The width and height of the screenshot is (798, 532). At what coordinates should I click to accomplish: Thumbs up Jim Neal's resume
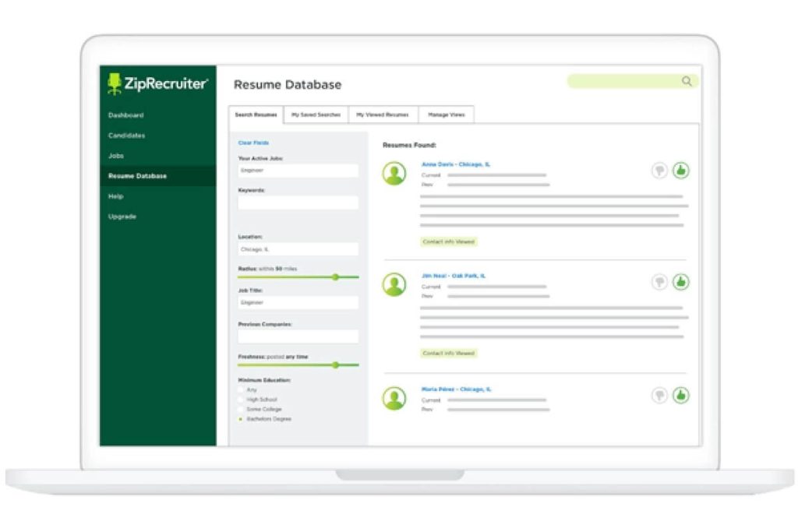[680, 281]
